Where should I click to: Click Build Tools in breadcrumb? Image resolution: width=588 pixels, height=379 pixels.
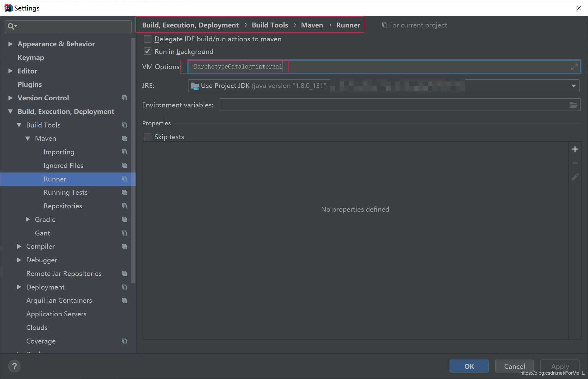click(x=270, y=25)
